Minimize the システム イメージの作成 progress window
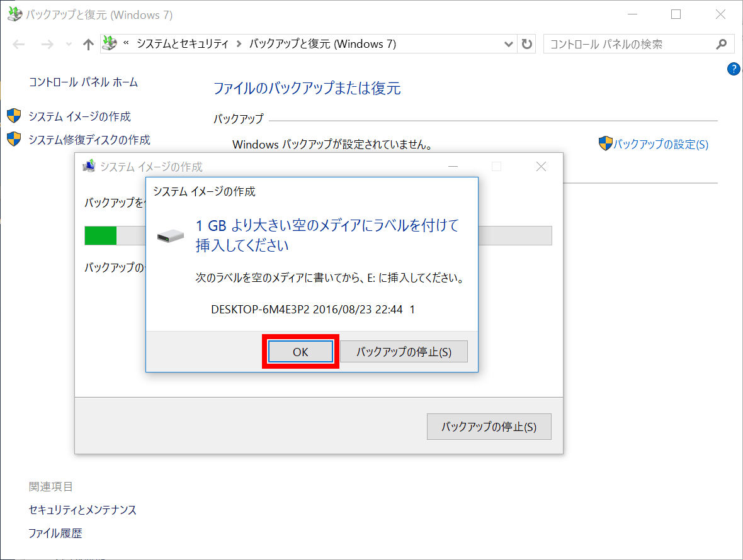Image resolution: width=743 pixels, height=560 pixels. 453,167
